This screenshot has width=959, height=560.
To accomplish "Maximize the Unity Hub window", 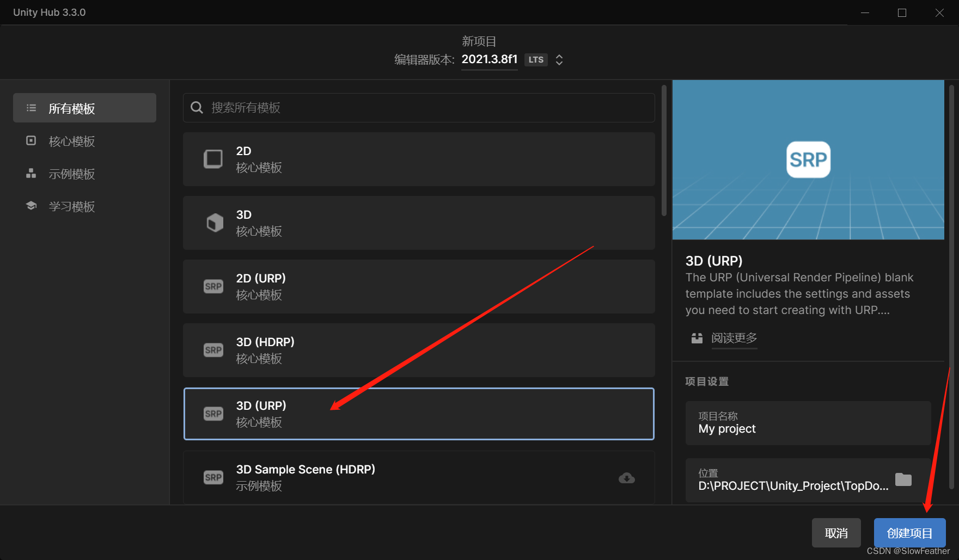I will pos(902,13).
